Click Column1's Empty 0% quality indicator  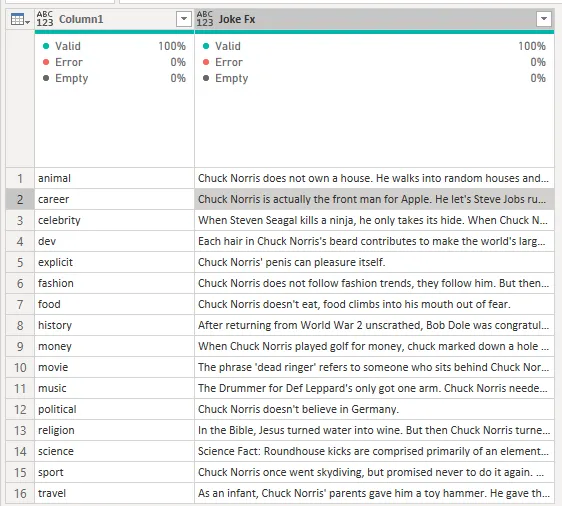[x=114, y=78]
